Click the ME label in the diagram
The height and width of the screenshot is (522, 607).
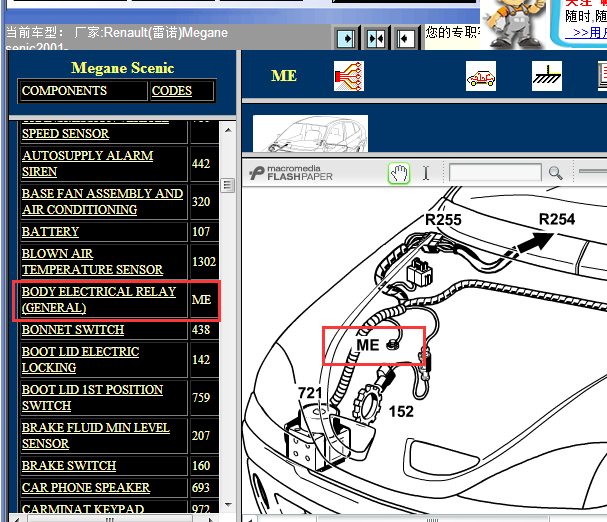coord(367,345)
